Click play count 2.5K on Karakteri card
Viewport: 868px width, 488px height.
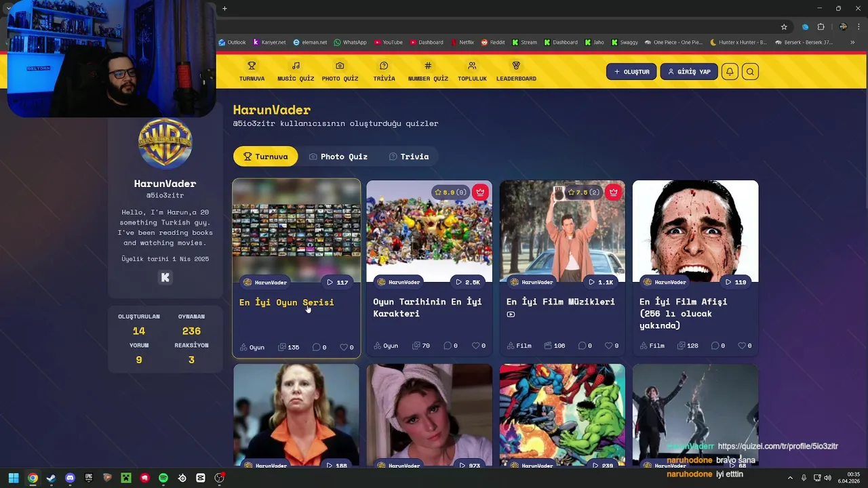point(468,282)
